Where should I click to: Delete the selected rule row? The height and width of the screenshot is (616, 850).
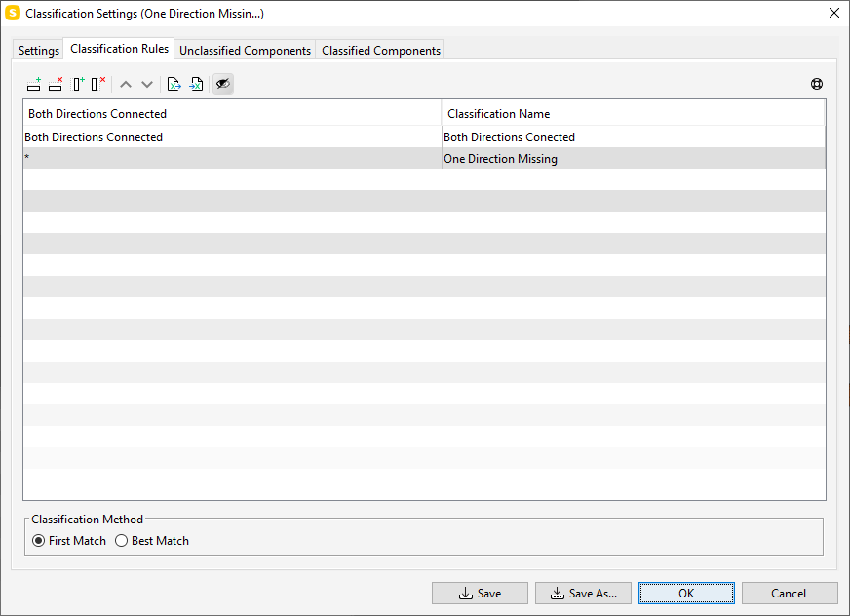click(56, 84)
